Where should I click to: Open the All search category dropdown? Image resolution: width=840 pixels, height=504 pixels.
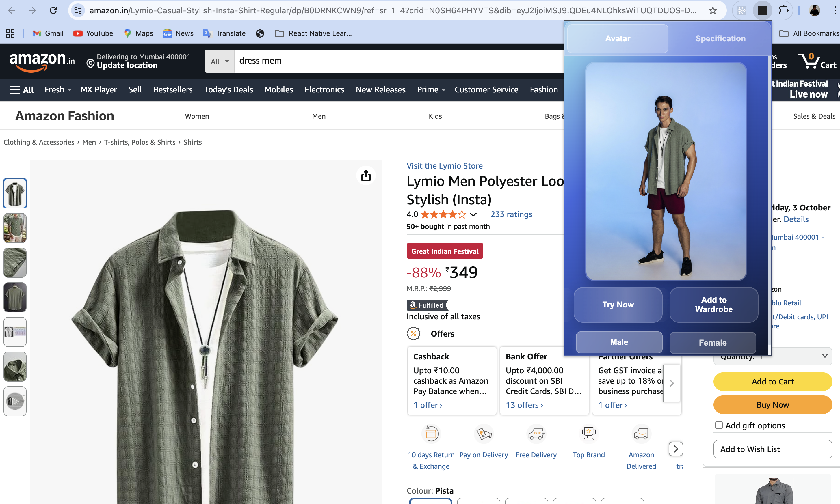point(220,61)
